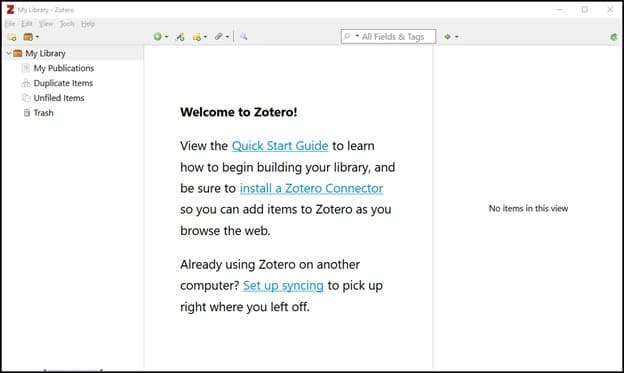Click the My Publications document icon
This screenshot has height=373, width=624.
[x=26, y=68]
